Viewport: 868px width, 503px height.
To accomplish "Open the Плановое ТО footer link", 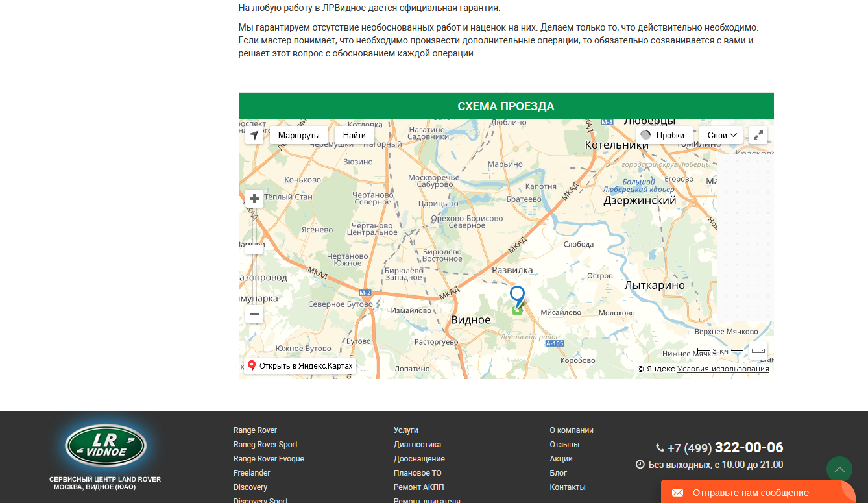I will click(x=418, y=473).
